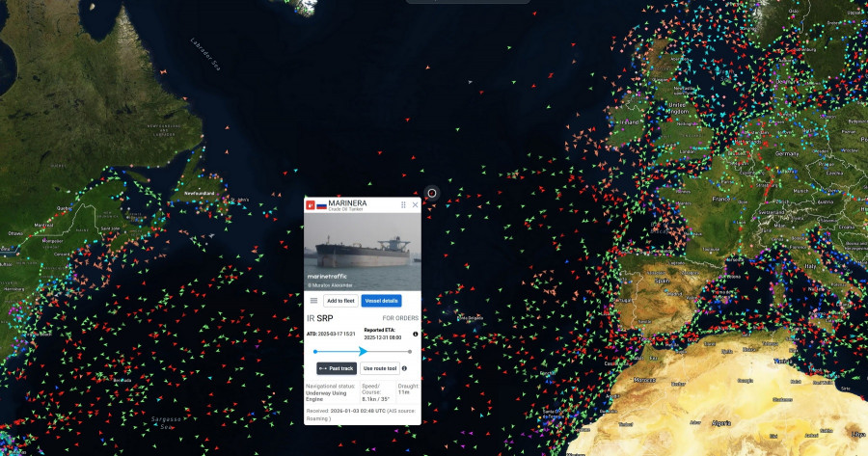Image resolution: width=868 pixels, height=456 pixels.
Task: Show the vessel's Past track
Action: (x=337, y=368)
